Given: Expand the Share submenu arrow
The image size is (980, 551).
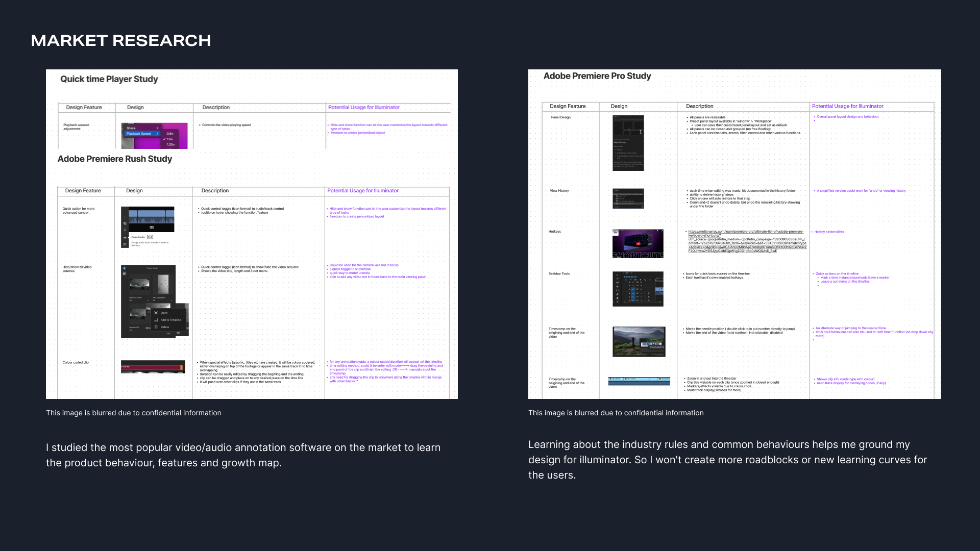Looking at the screenshot, I should point(157,128).
